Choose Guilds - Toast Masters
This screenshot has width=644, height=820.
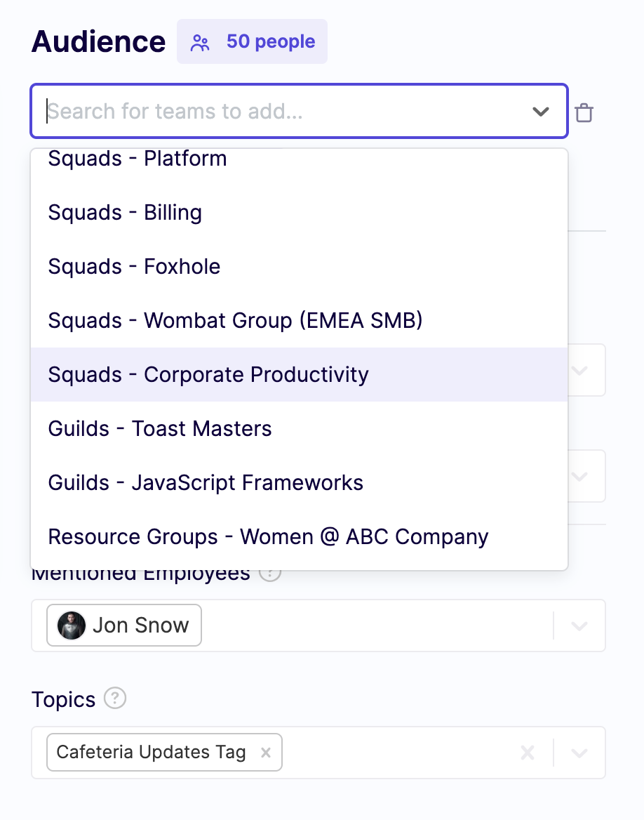pyautogui.click(x=160, y=429)
